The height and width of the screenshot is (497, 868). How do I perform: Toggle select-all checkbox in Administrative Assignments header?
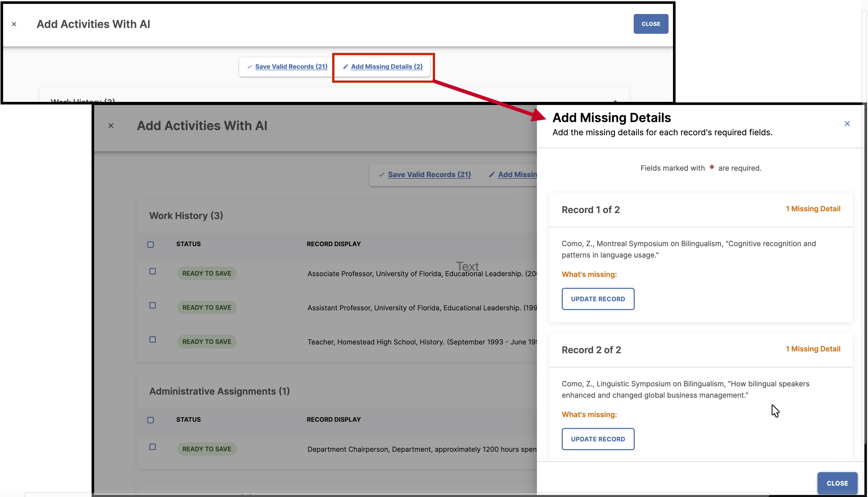pyautogui.click(x=151, y=420)
